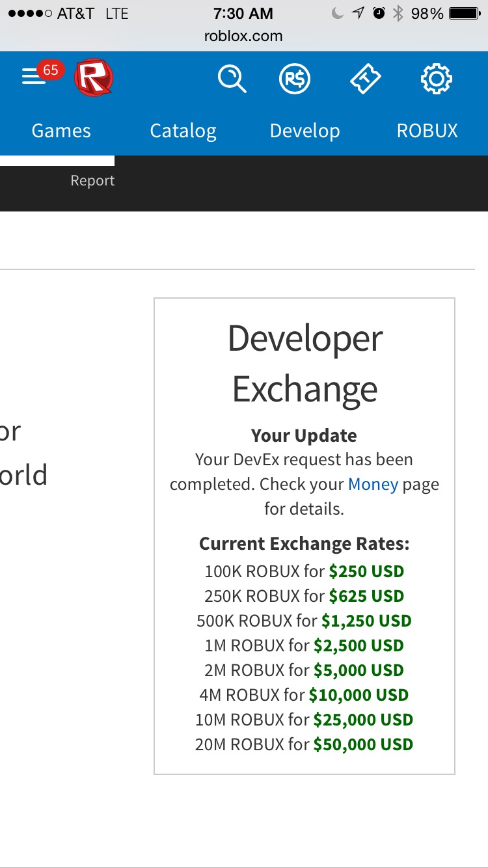Go to the ROBUX tab

(427, 131)
